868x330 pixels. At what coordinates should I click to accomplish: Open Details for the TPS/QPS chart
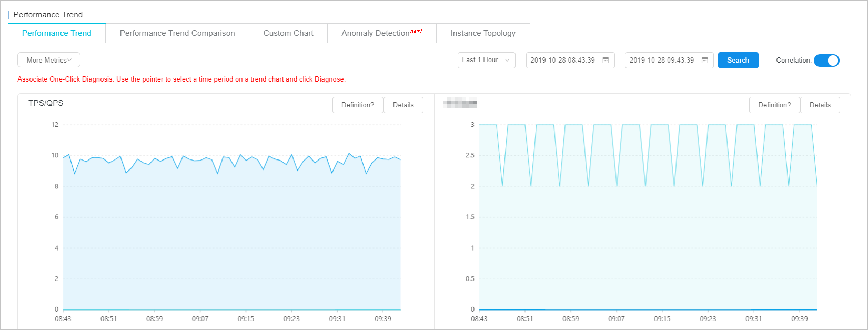click(x=403, y=105)
